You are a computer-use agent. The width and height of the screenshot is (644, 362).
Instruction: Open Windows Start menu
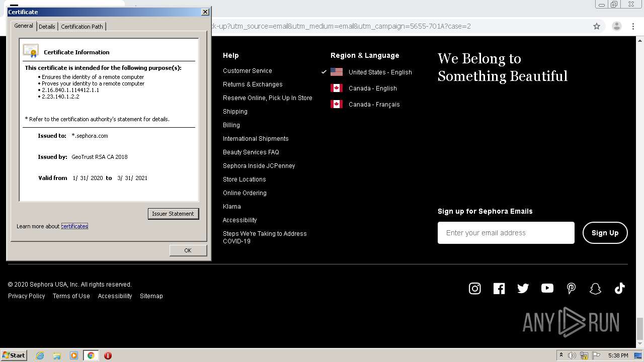pos(14,355)
